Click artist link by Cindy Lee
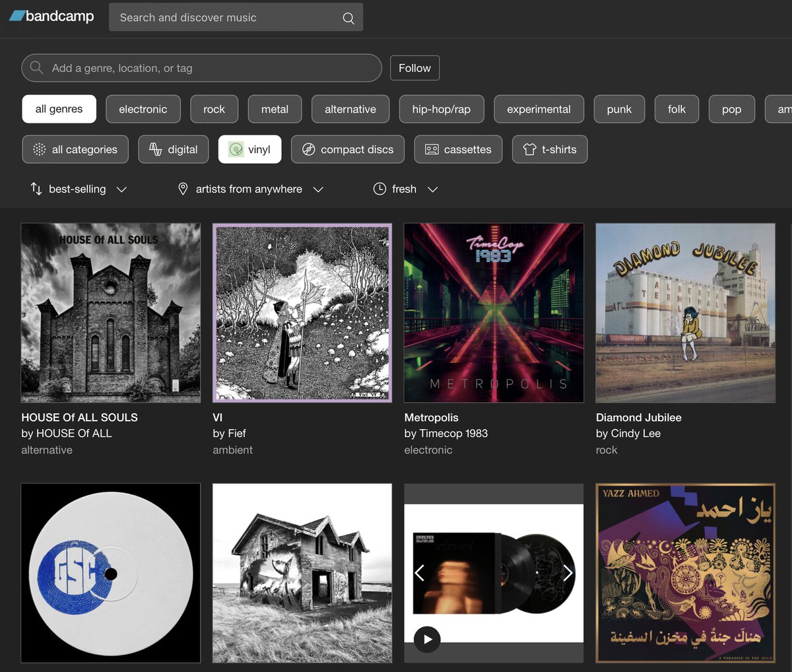The image size is (792, 672). pos(628,433)
